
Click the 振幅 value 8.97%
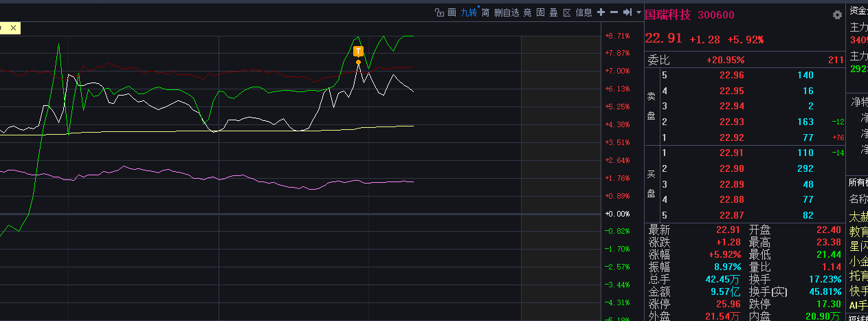point(728,267)
